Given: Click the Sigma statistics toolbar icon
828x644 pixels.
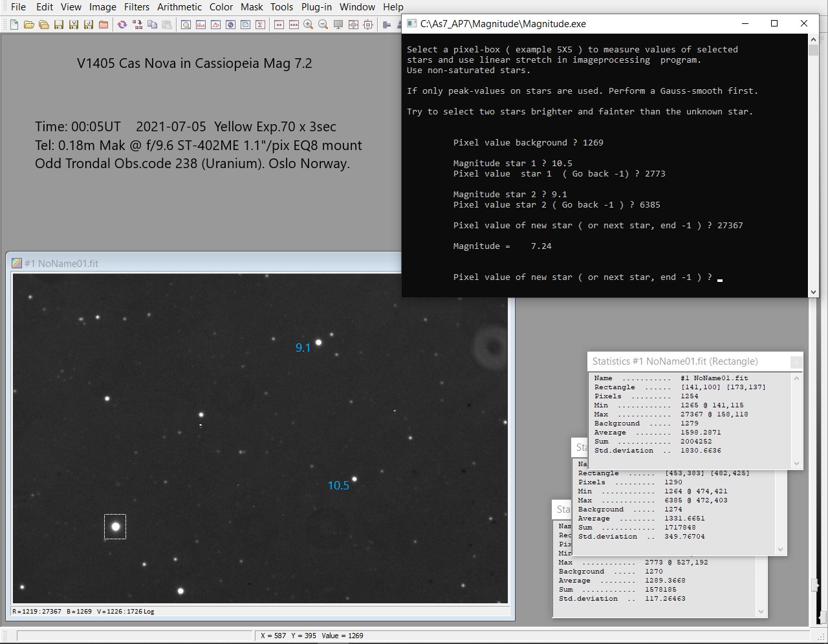Looking at the screenshot, I should [x=260, y=25].
